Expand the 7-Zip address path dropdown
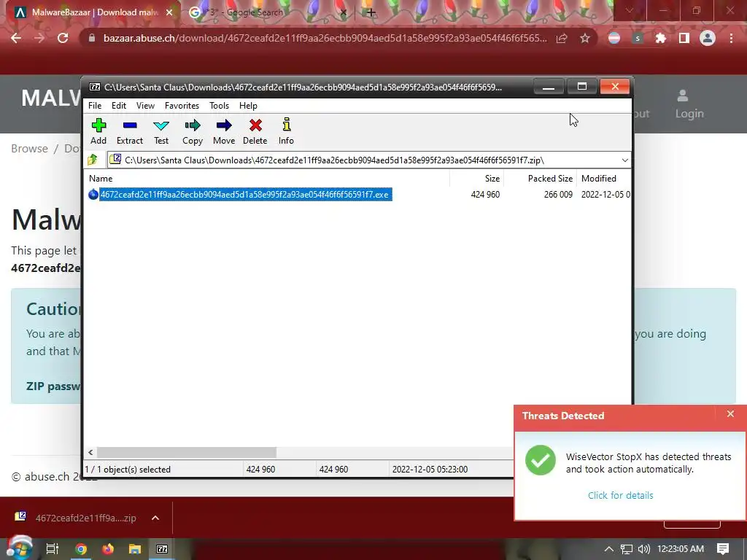 624,160
